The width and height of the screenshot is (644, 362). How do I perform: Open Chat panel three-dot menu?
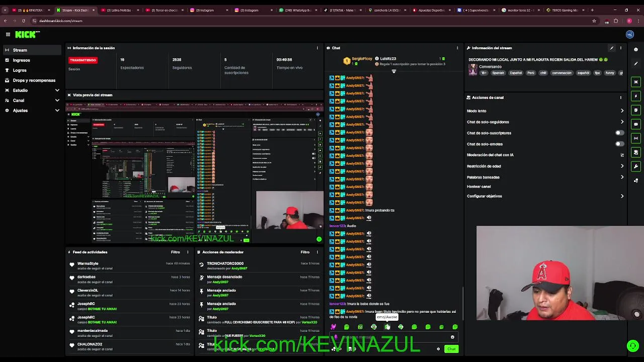[x=457, y=48]
